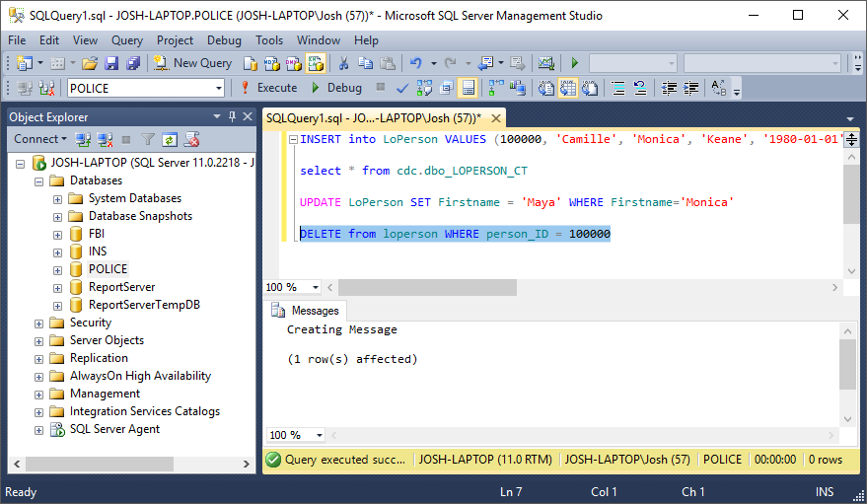Open the Query menu

[126, 40]
